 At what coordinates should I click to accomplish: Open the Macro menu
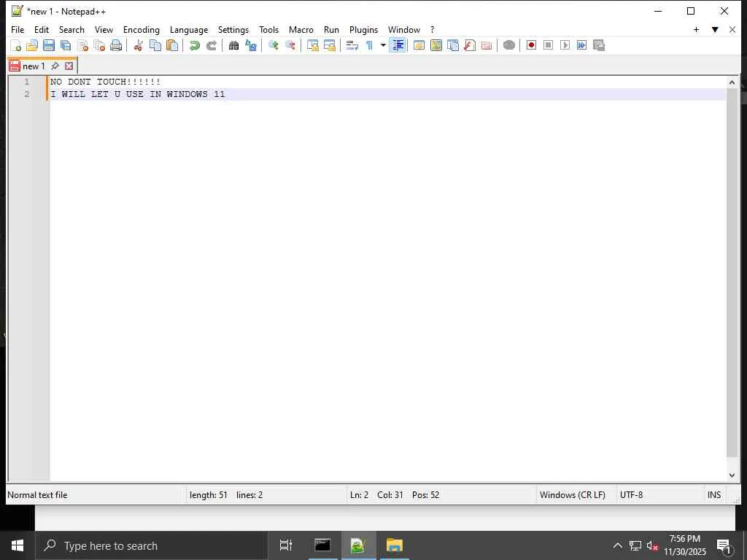(301, 29)
